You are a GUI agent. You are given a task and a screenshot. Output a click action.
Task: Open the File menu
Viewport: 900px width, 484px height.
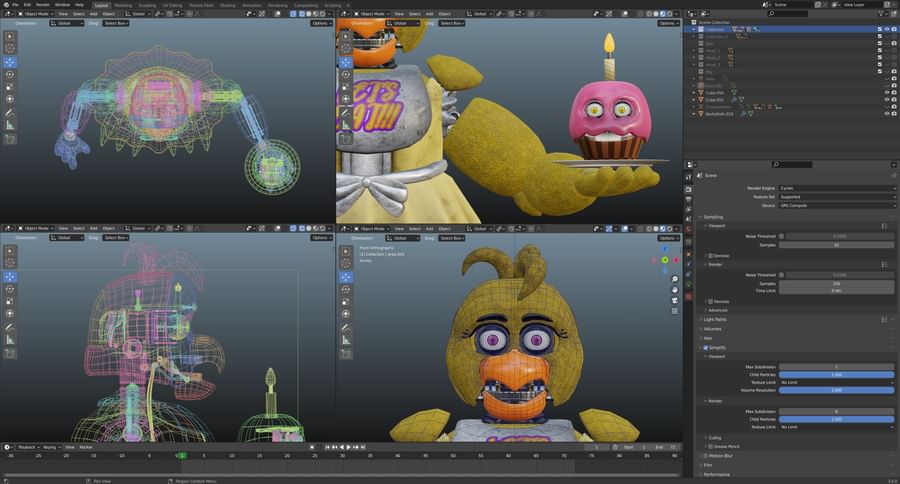pos(15,5)
